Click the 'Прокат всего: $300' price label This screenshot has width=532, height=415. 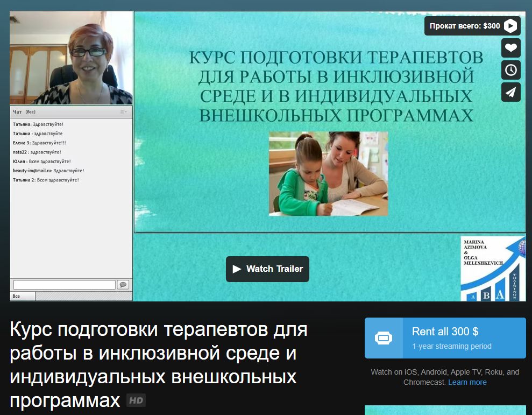pyautogui.click(x=465, y=26)
